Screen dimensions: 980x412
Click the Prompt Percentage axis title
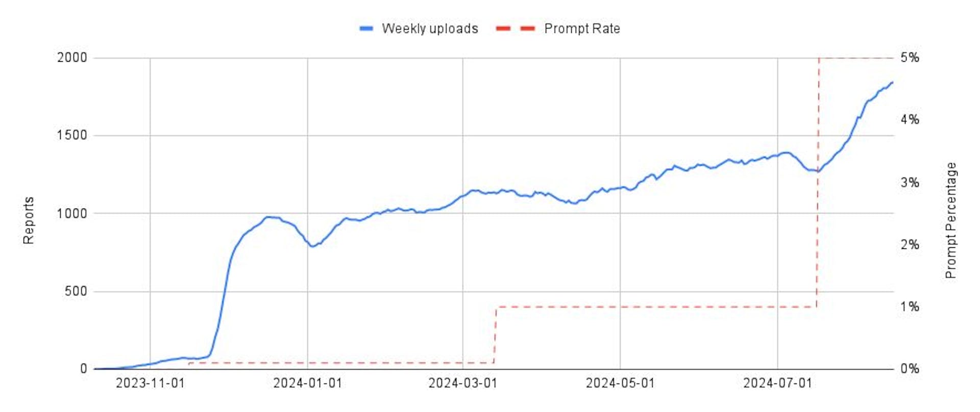[x=950, y=220]
